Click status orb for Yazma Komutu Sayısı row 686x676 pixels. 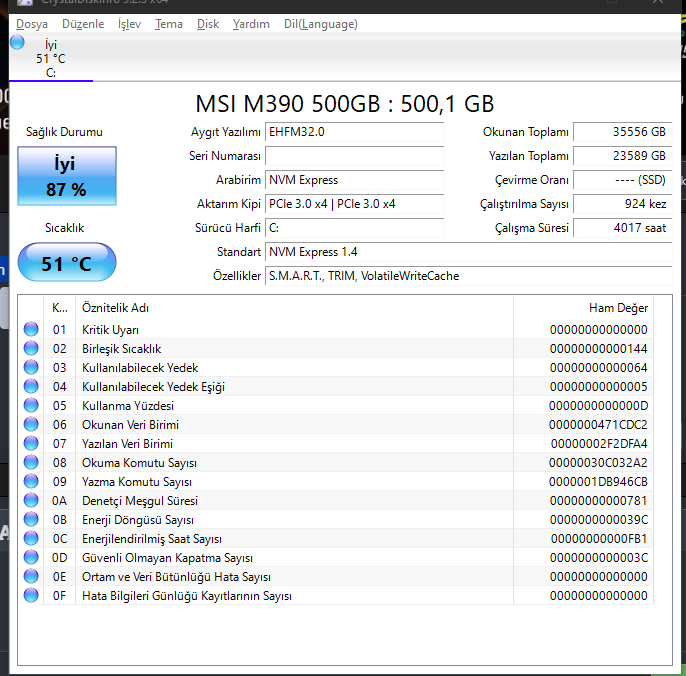point(31,481)
